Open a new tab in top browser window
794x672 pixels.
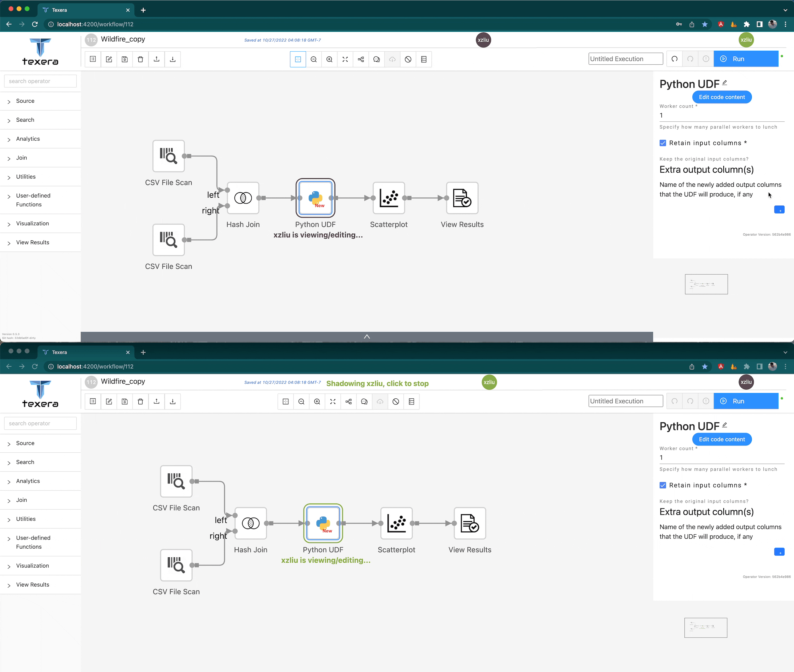143,10
